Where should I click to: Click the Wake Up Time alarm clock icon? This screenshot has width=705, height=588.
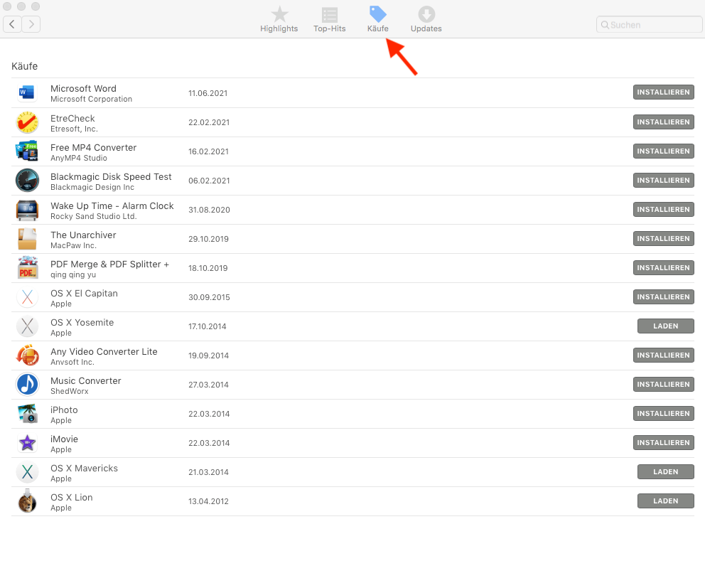click(x=27, y=210)
